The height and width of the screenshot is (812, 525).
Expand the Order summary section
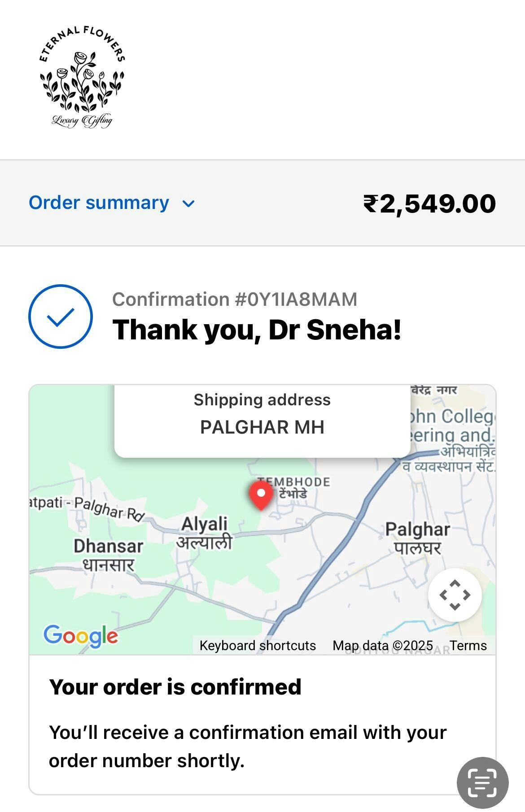99,203
